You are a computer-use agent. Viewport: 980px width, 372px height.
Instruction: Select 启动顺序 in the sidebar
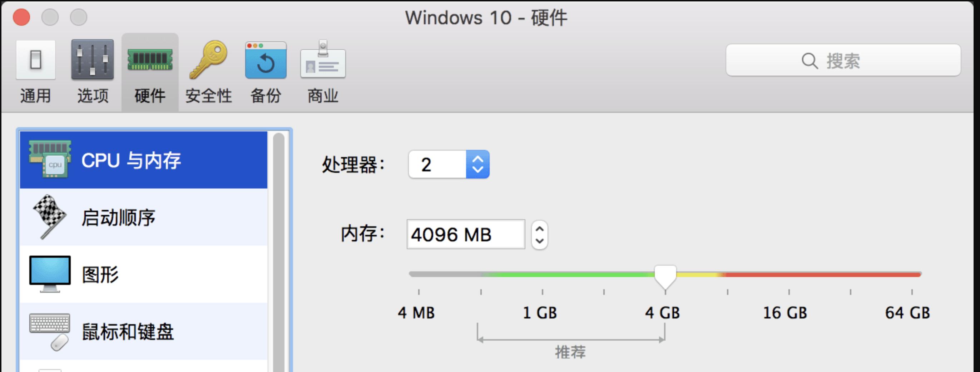[118, 217]
